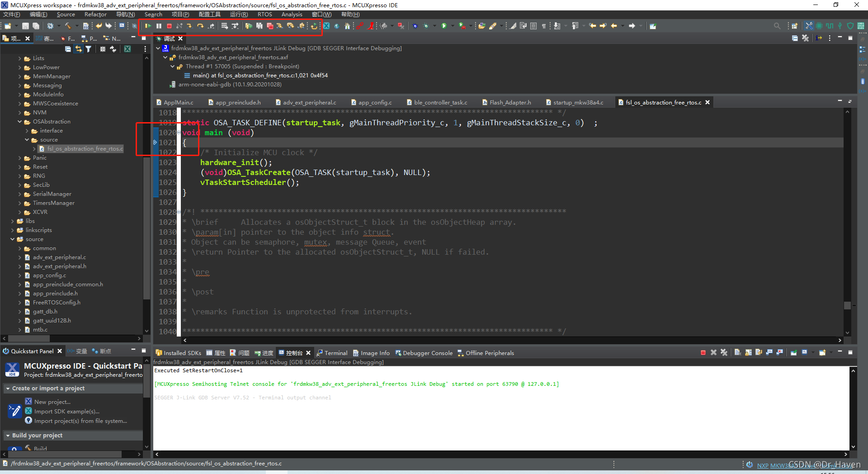Click the red chain link icon in the toolbar
The height and width of the screenshot is (474, 868).
[x=360, y=26]
